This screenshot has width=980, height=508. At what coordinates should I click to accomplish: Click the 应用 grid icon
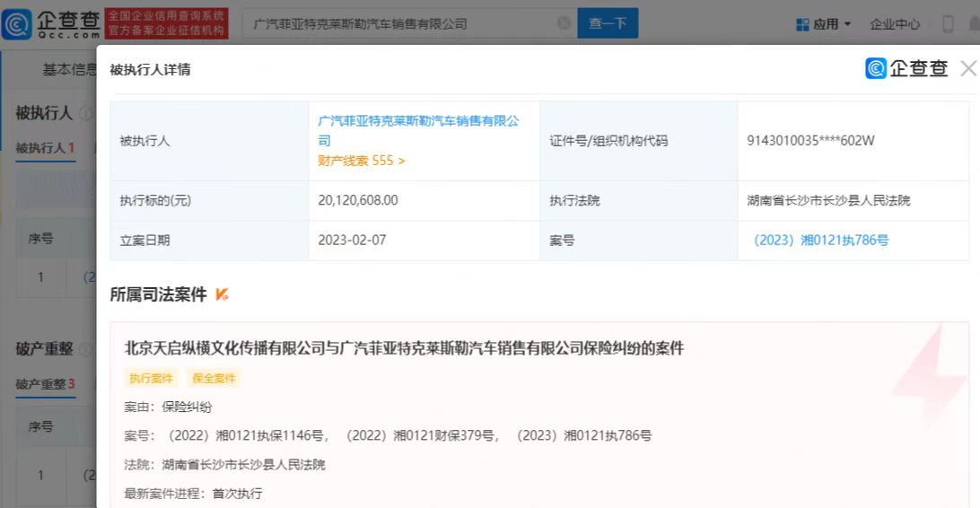point(802,24)
